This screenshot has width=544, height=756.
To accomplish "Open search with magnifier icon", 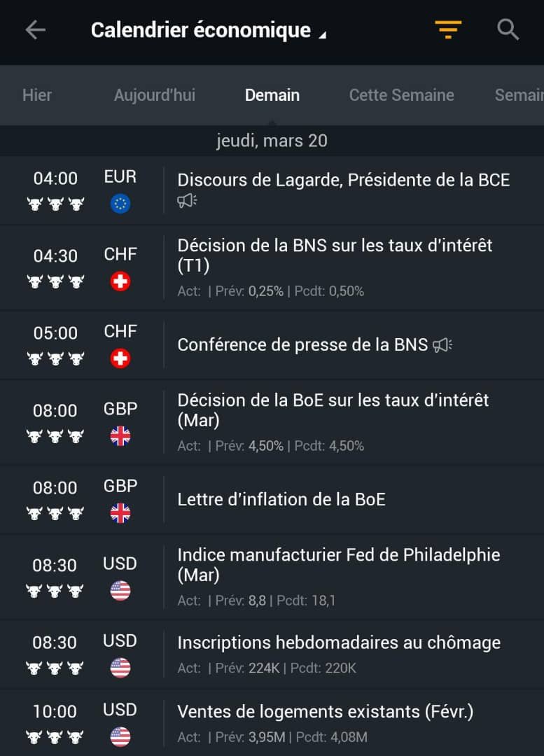I will pyautogui.click(x=508, y=30).
